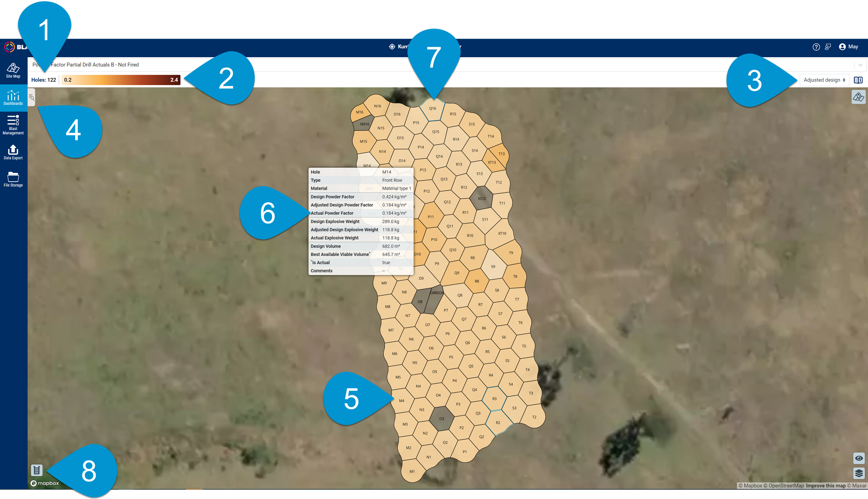
Task: Select hole Q16 polygon
Action: 432,109
